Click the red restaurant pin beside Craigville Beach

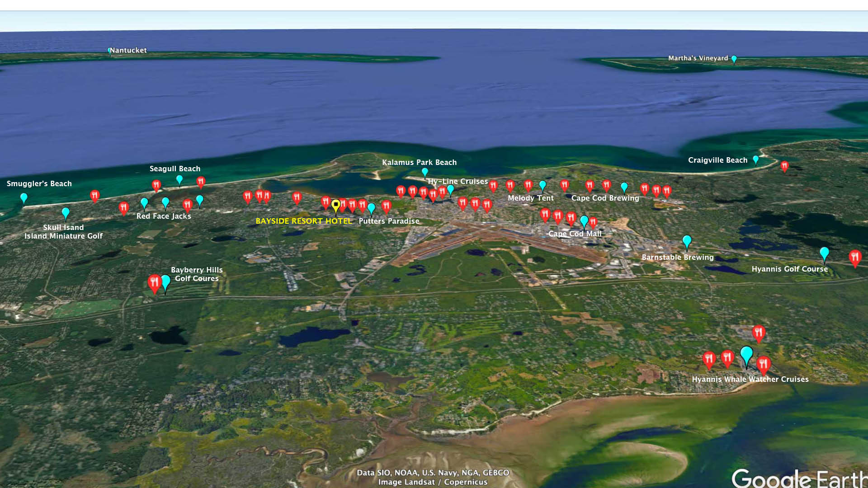point(784,166)
